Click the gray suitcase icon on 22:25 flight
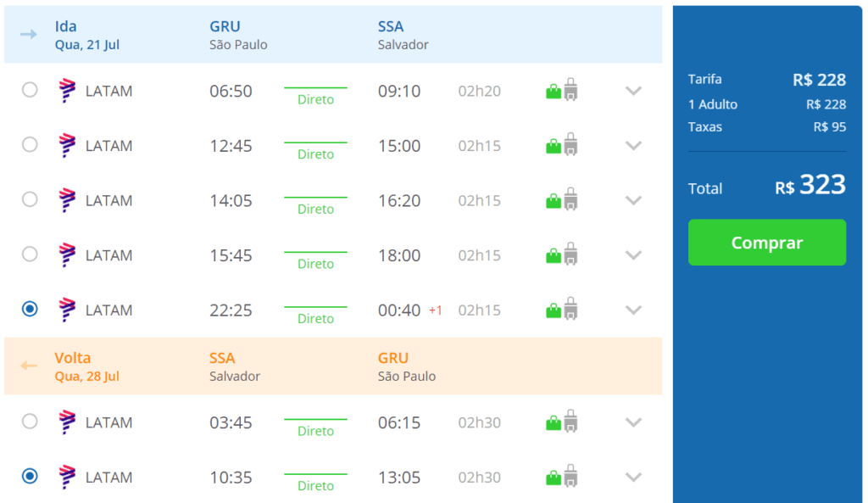Viewport: 868px width, 503px height. click(570, 309)
